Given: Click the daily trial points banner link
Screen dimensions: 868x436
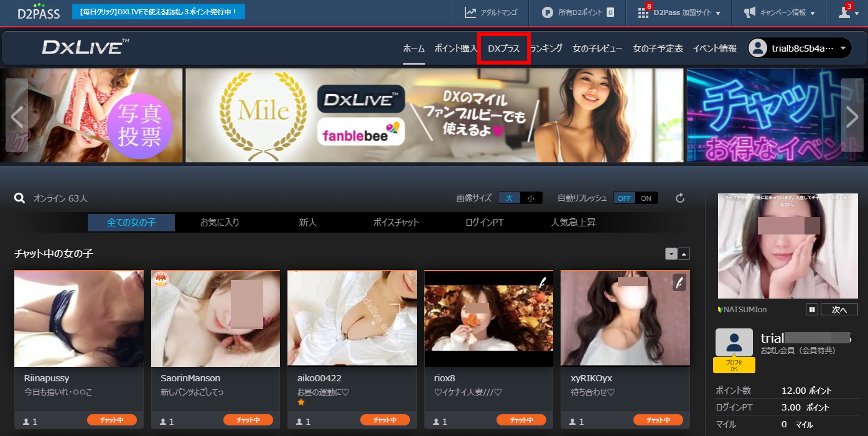Looking at the screenshot, I should (159, 12).
